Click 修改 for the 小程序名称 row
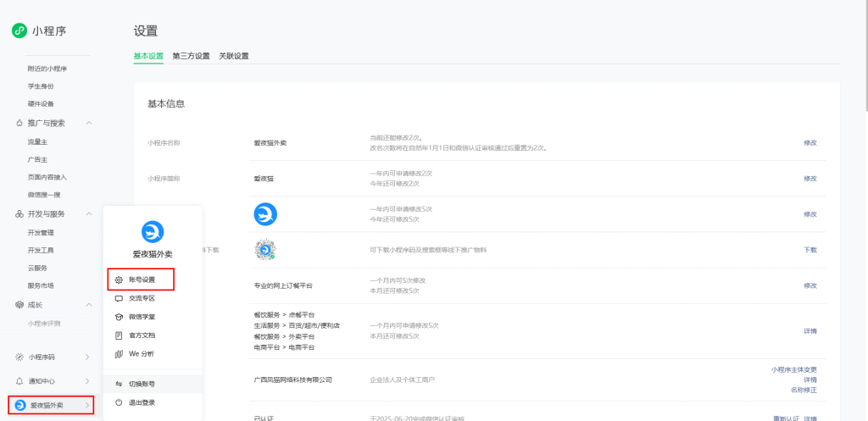This screenshot has width=868, height=421. 810,142
